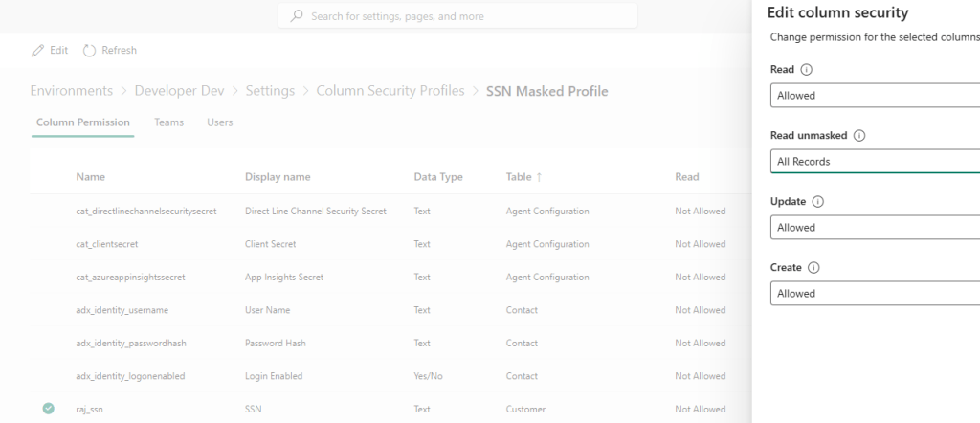980x423 pixels.
Task: Open the Read unmasked dropdown
Action: (x=875, y=162)
